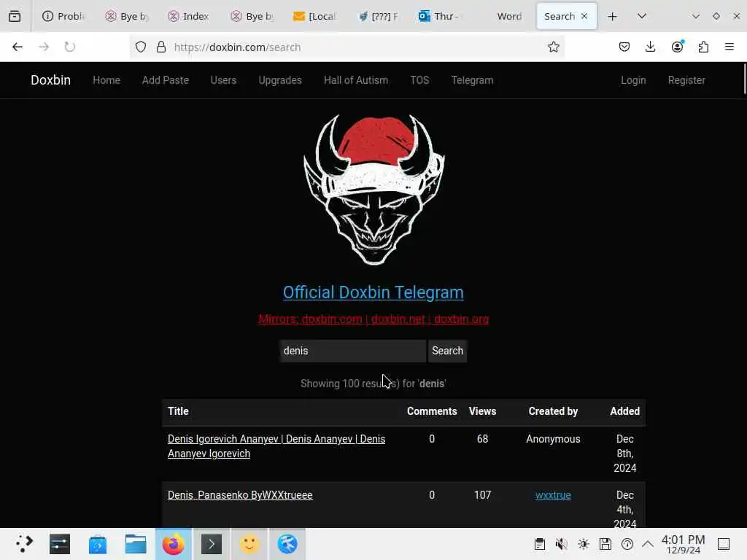747x560 pixels.
Task: Click the Search button
Action: pos(447,351)
